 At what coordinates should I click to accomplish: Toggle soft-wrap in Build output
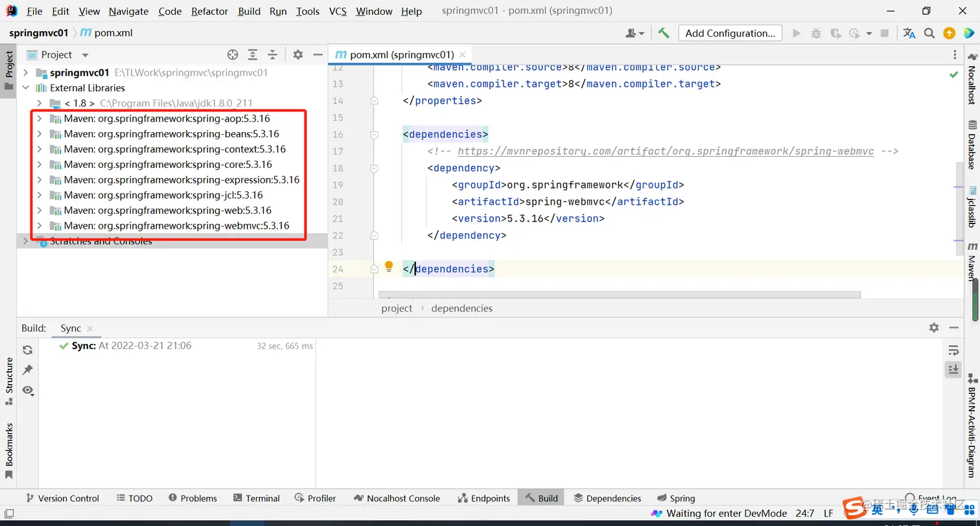953,350
